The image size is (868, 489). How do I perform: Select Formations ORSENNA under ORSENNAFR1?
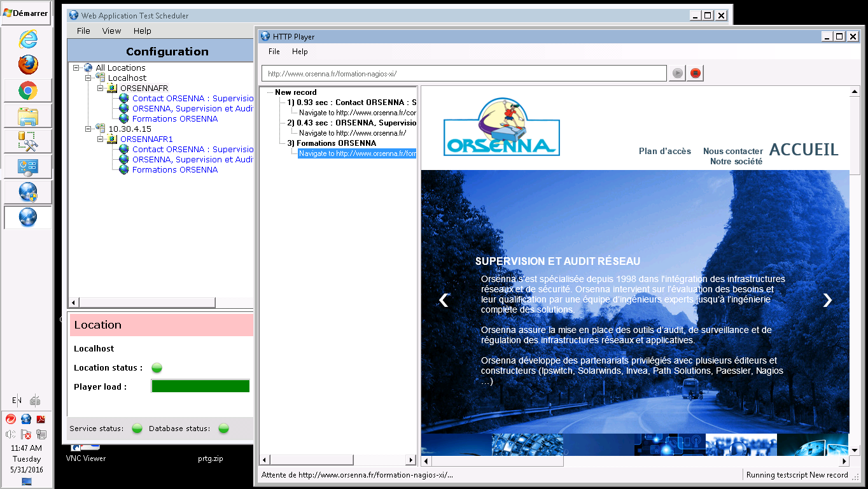tap(175, 169)
